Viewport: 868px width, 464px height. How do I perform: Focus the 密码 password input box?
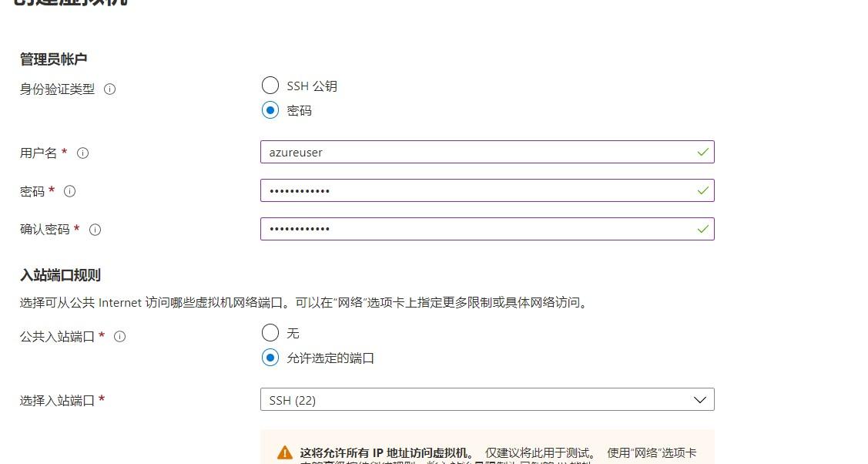(478, 190)
